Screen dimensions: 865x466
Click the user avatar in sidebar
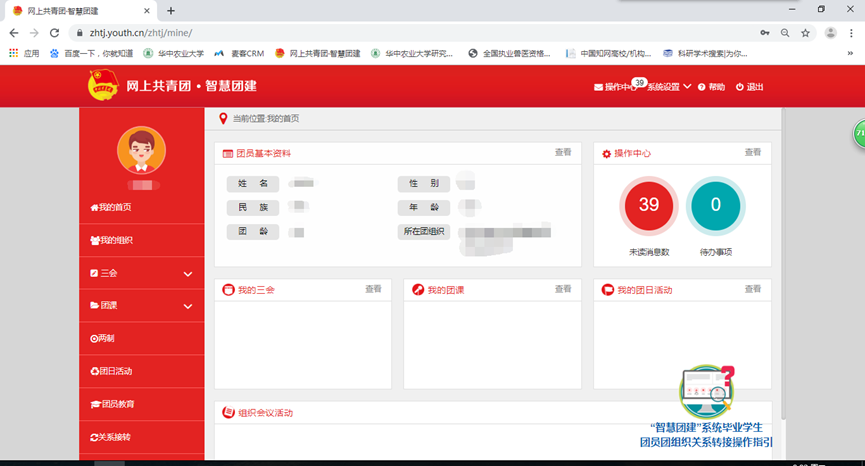click(141, 151)
